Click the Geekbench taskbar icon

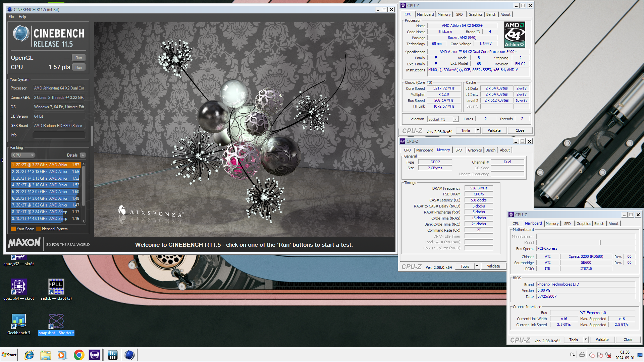click(x=113, y=355)
